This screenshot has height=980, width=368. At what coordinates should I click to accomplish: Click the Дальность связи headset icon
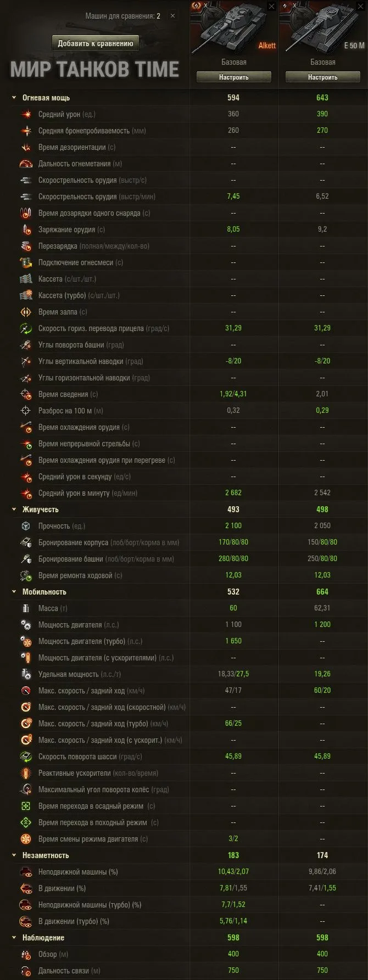tap(26, 971)
